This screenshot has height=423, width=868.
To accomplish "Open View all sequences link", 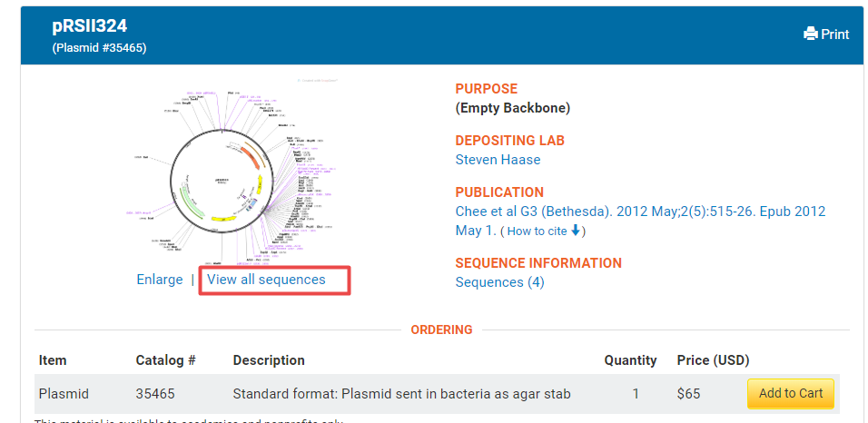I will (266, 280).
